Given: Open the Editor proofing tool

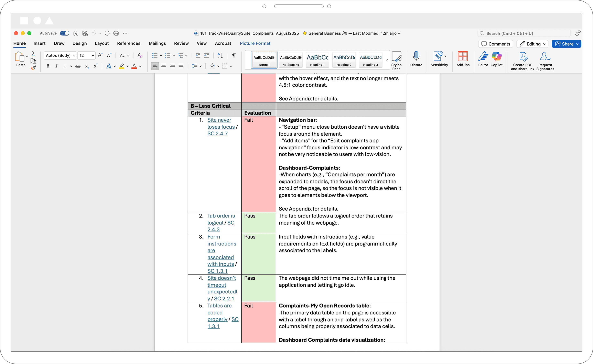Looking at the screenshot, I should tap(483, 59).
